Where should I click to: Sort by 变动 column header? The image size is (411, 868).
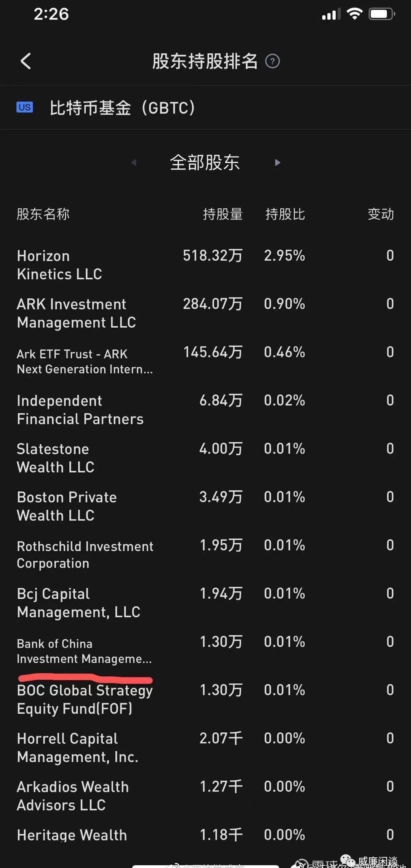(x=381, y=214)
